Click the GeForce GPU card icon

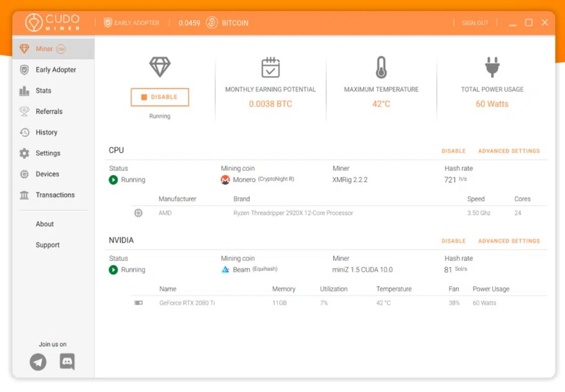tap(138, 303)
